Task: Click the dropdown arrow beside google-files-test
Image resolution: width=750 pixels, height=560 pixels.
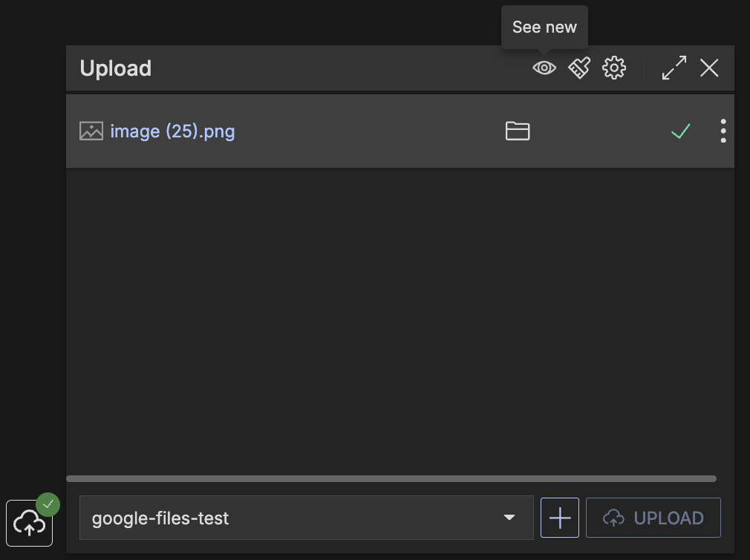Action: tap(509, 518)
